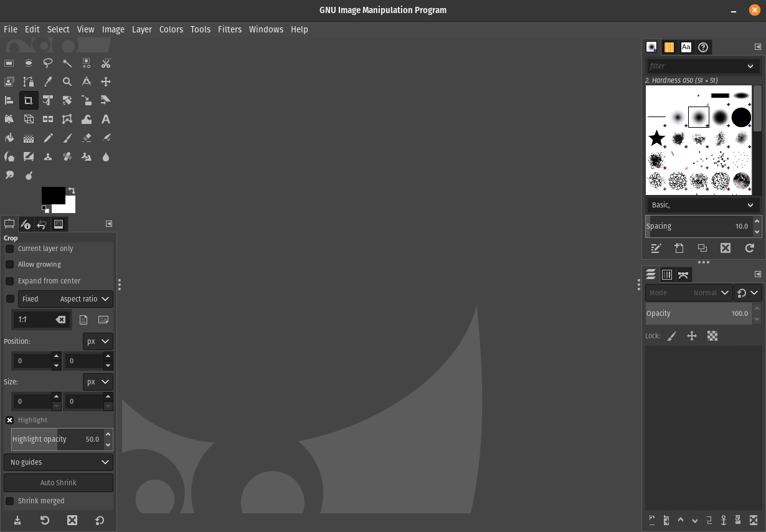Screen dimensions: 766x532
Task: Select the Free Select lasso tool
Action: tap(48, 63)
